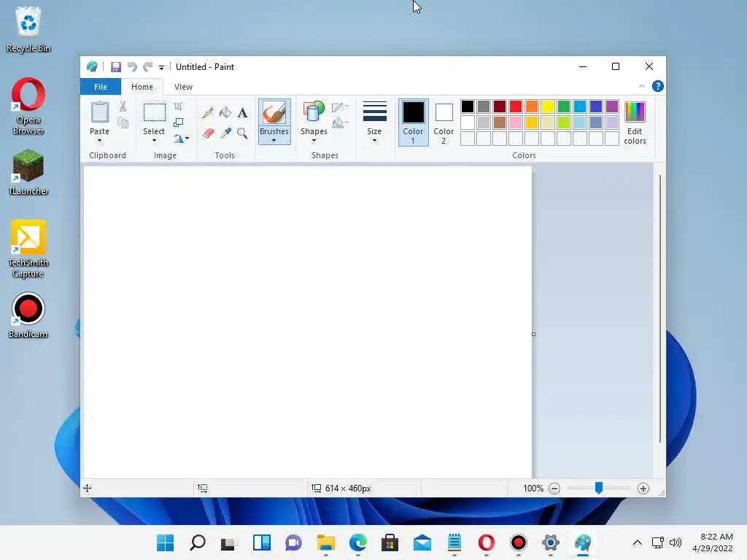This screenshot has width=747, height=560.
Task: Click the Save icon in title bar
Action: 116,66
